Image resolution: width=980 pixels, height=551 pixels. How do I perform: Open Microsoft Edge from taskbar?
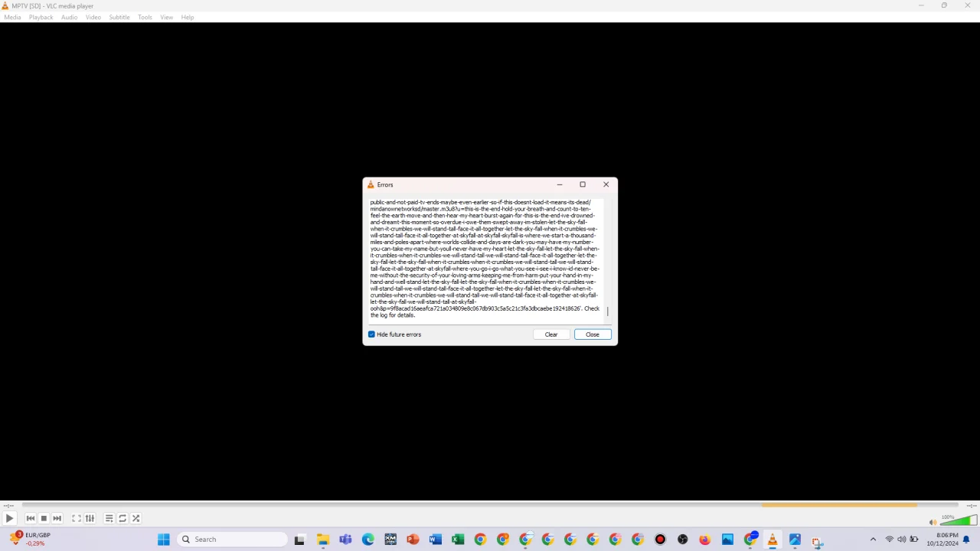[367, 540]
